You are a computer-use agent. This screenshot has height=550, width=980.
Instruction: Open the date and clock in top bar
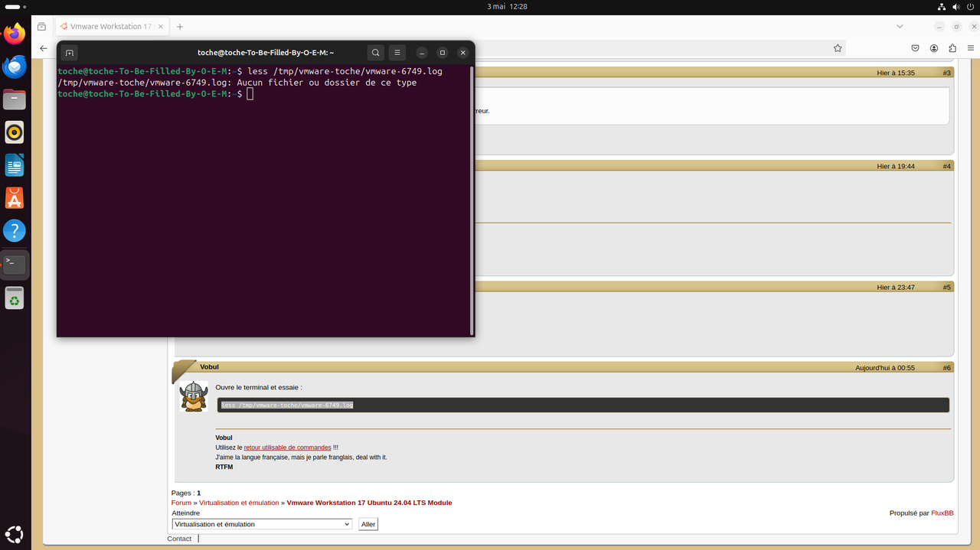pyautogui.click(x=507, y=6)
